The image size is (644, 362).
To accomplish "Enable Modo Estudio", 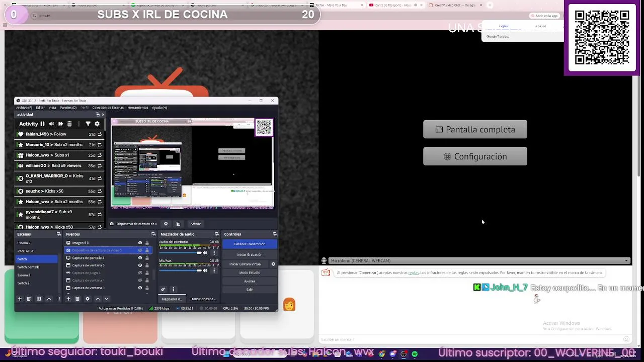I will (x=250, y=273).
